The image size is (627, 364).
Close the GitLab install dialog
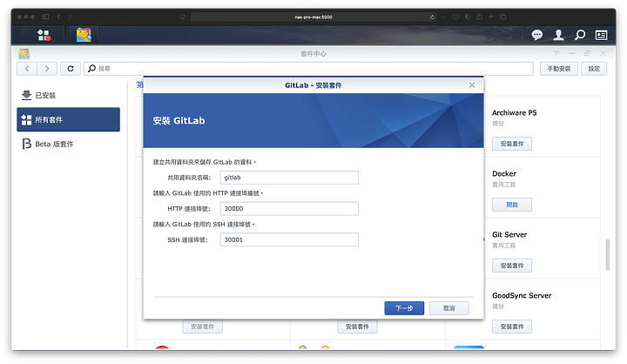(472, 84)
